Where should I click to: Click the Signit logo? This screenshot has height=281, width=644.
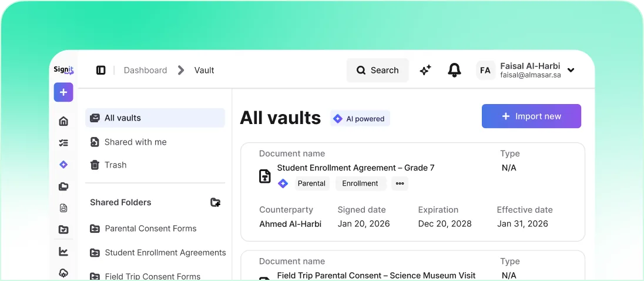[x=63, y=70]
